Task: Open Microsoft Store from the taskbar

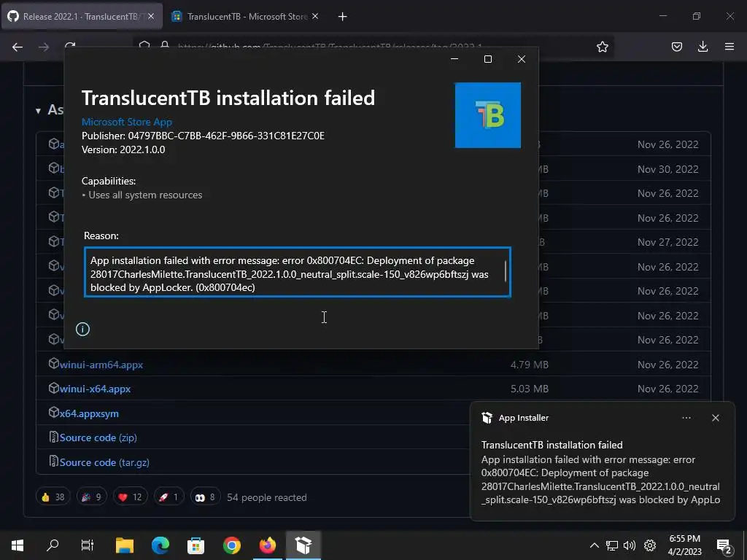Action: [196, 545]
